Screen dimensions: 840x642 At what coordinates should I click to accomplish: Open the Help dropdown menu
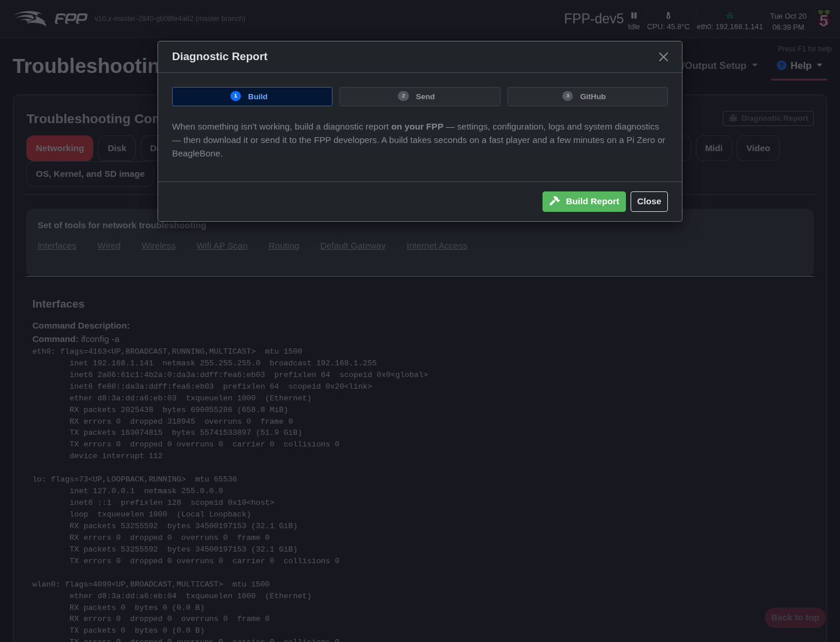[x=799, y=65]
